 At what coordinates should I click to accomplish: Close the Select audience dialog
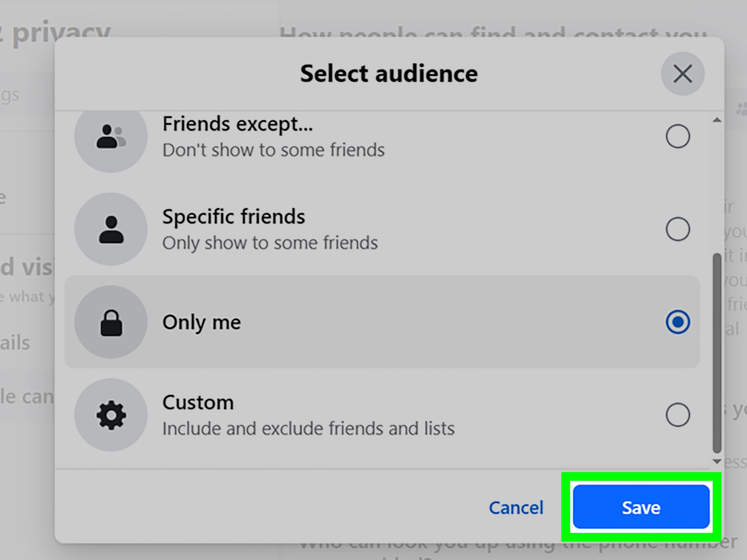(x=683, y=73)
